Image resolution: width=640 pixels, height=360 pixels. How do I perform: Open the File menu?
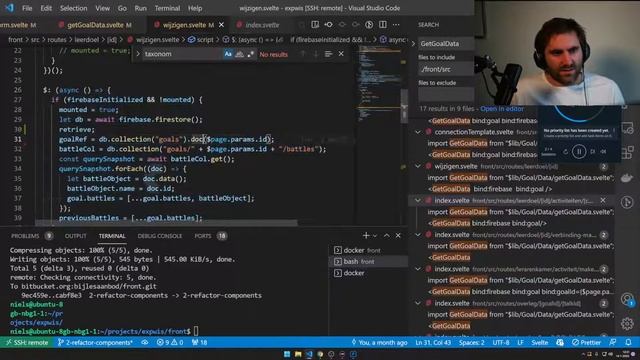(27, 8)
